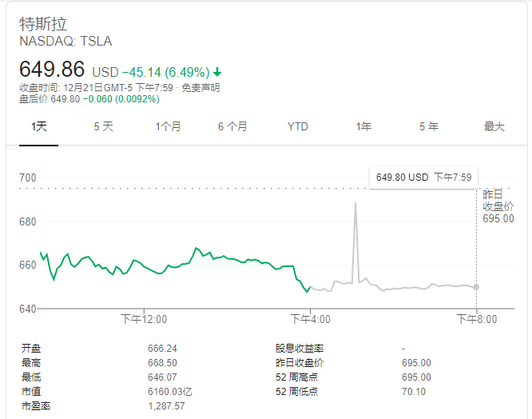Click the gray endpoint dot on chart

pos(476,286)
